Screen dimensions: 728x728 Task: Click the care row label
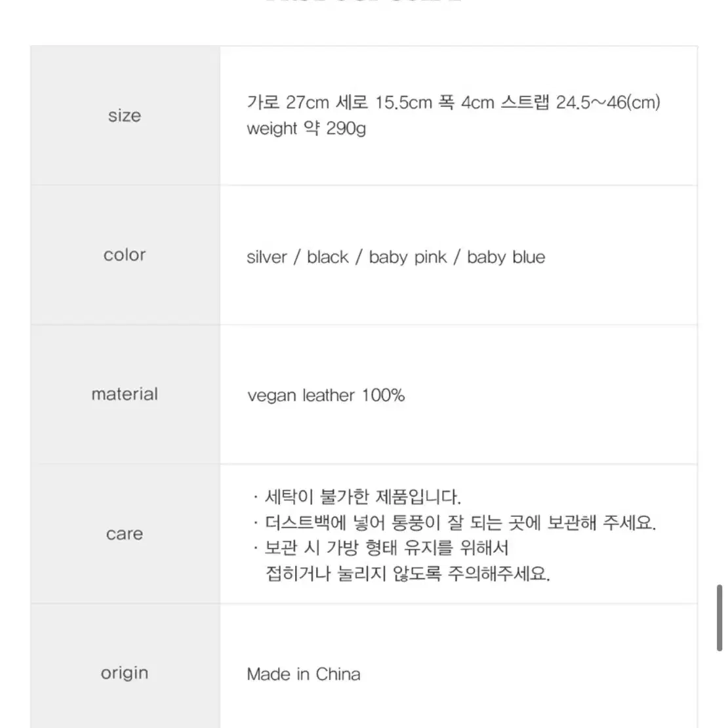125,533
